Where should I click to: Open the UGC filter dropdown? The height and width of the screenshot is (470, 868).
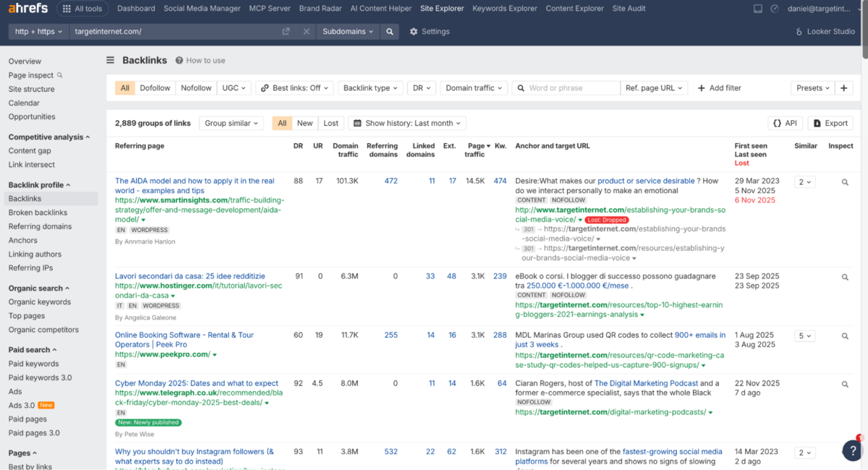234,88
